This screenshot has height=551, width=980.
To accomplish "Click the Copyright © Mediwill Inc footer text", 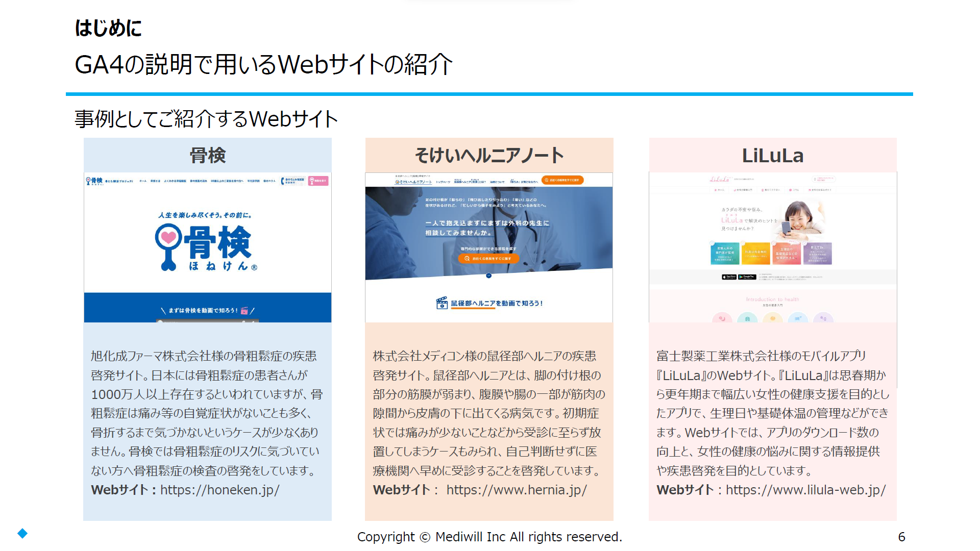I will tap(489, 537).
